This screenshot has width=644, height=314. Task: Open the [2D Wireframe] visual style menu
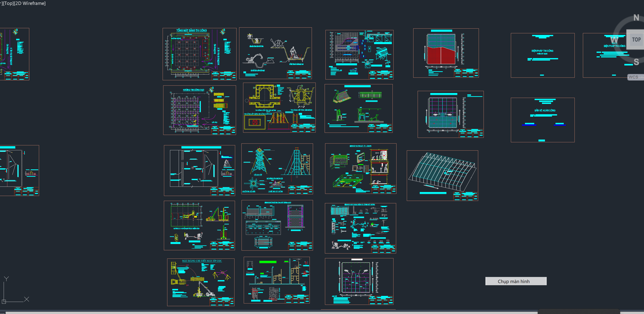tap(30, 3)
